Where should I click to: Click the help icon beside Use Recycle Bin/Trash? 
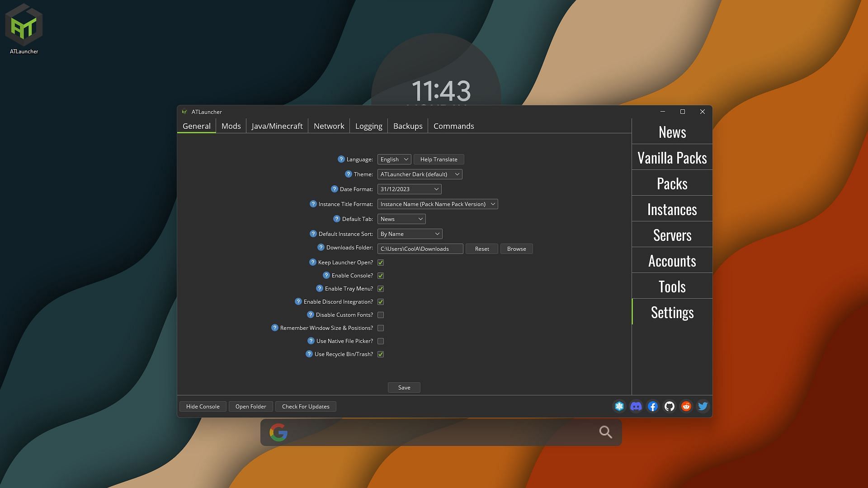click(309, 354)
